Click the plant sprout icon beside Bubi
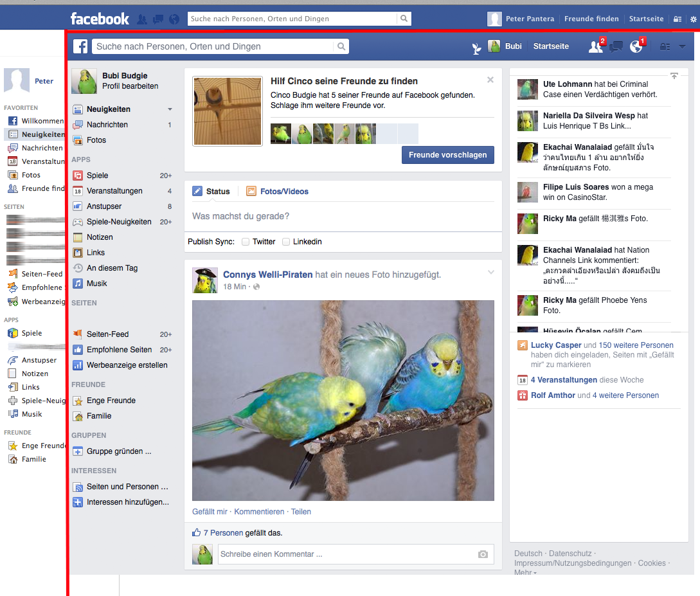700x596 pixels. coord(477,48)
